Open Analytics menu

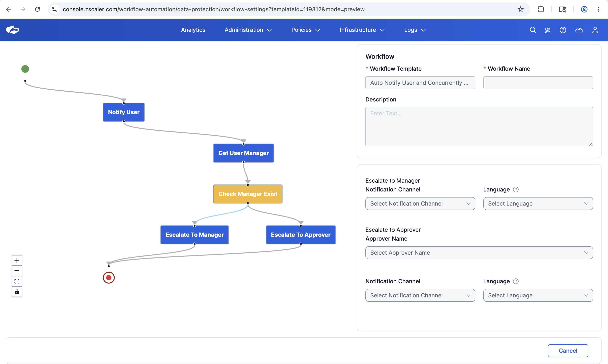coord(193,30)
